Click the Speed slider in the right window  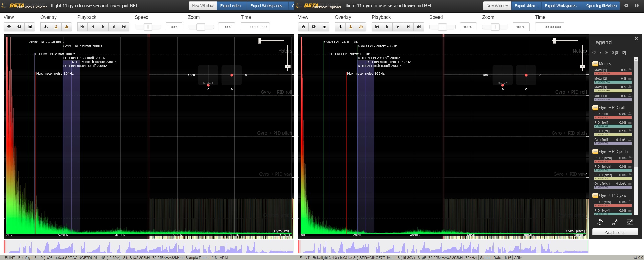click(x=442, y=27)
